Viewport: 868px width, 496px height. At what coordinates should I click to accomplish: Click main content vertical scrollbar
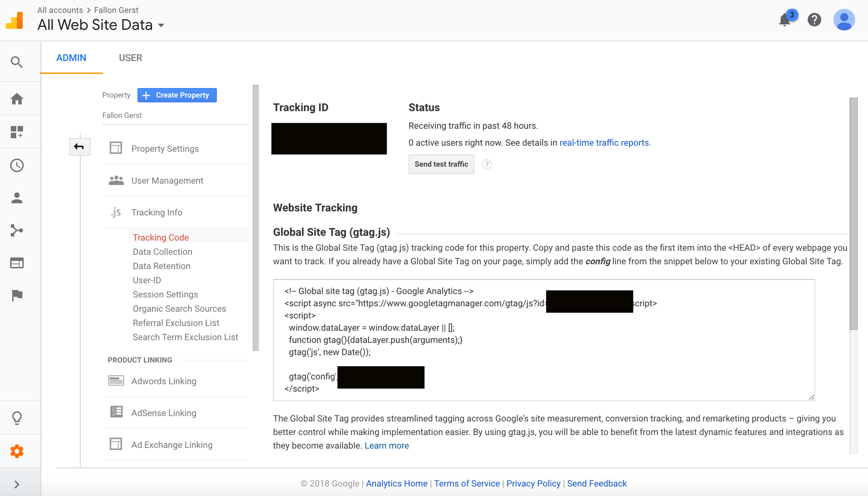853,213
